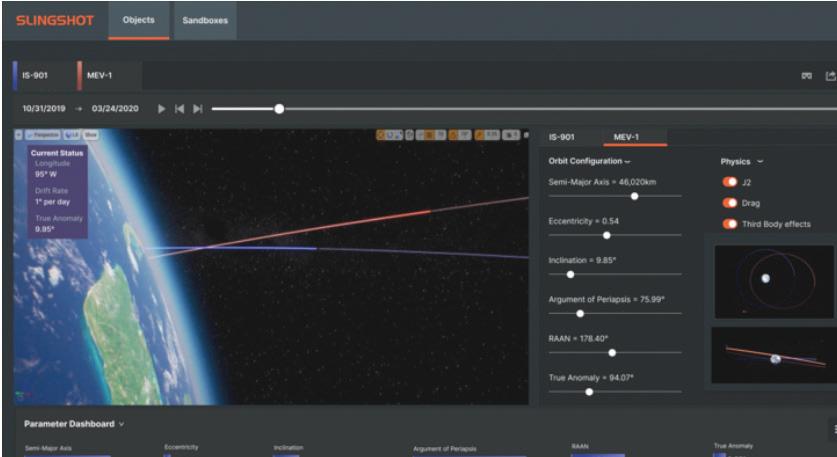The height and width of the screenshot is (457, 837).
Task: Click the drift rate value 1° per day
Action: pyautogui.click(x=52, y=202)
